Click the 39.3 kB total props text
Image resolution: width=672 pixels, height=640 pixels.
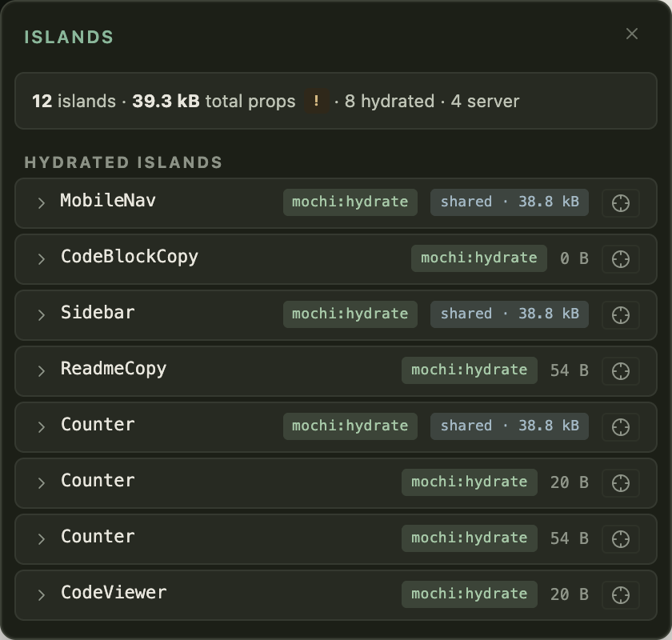point(214,101)
